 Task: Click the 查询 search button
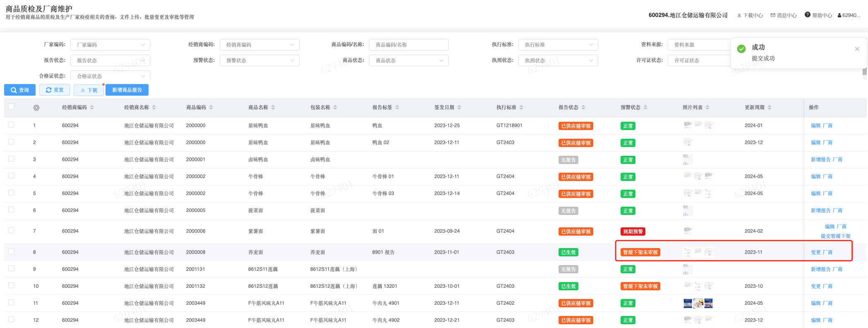point(20,90)
